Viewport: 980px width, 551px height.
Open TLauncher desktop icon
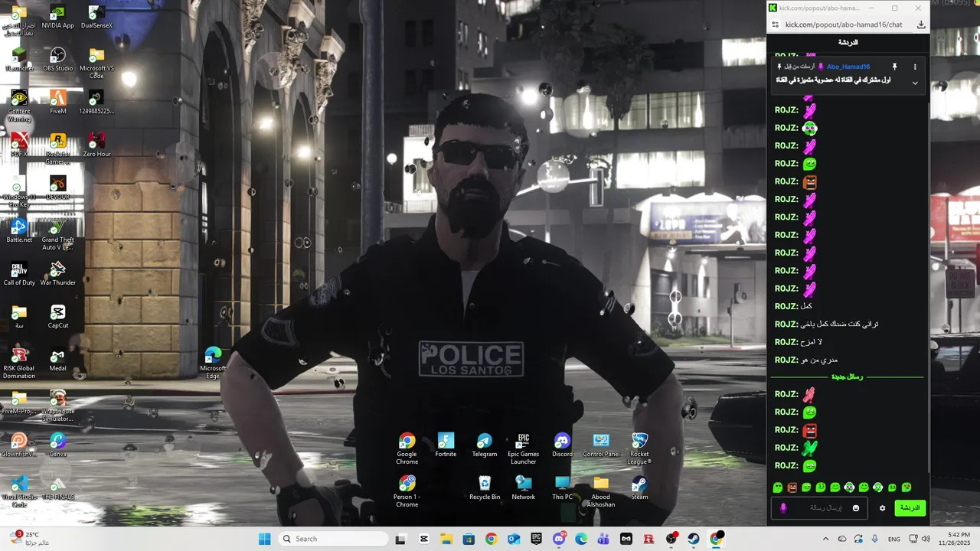click(19, 60)
